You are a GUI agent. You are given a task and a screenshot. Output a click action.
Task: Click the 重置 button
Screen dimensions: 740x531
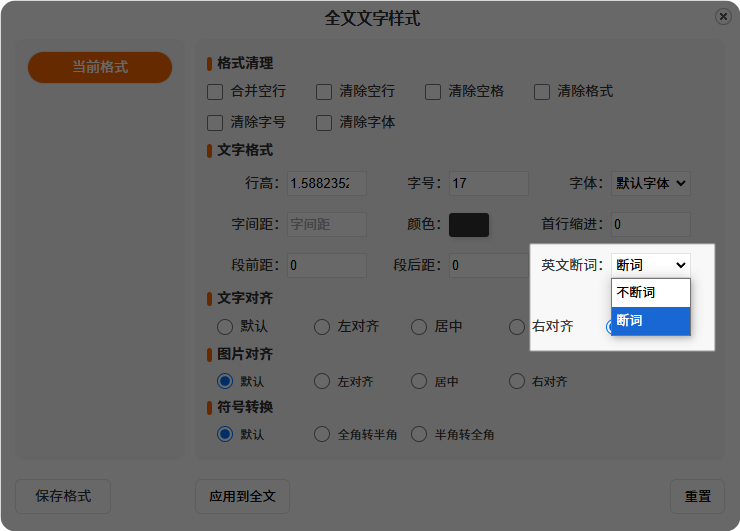click(698, 497)
